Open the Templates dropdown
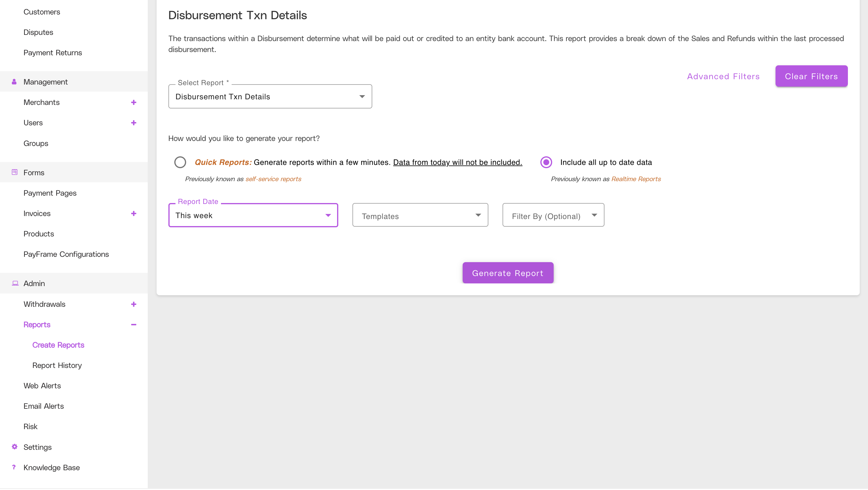This screenshot has height=490, width=868. (420, 215)
